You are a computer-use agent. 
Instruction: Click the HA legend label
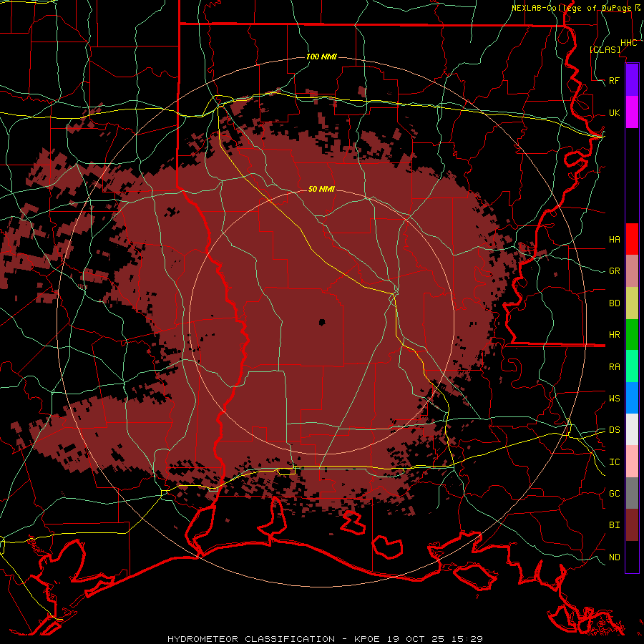point(614,239)
